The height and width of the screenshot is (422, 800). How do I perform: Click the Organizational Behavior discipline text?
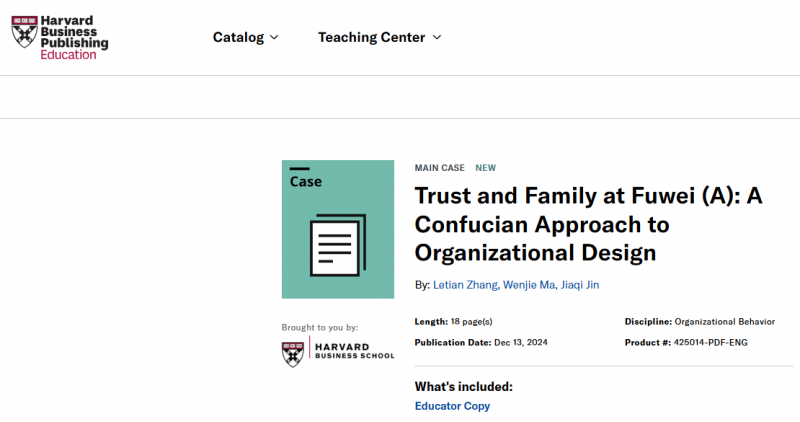[724, 321]
